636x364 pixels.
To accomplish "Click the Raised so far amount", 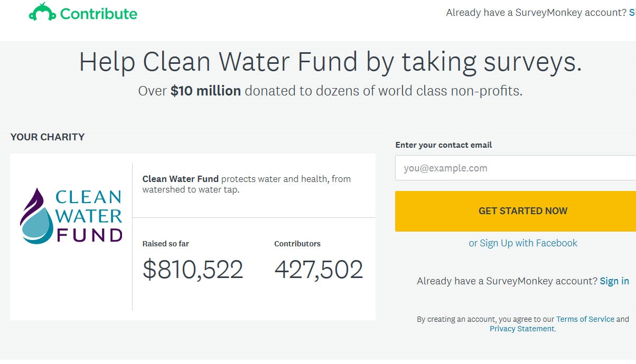I will tap(192, 269).
